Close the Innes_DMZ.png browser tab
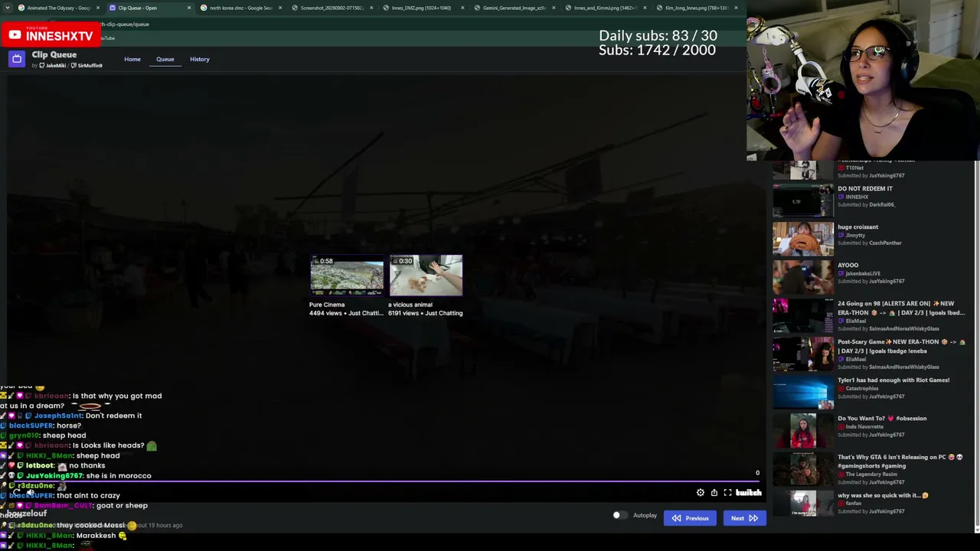The height and width of the screenshot is (551, 980). coord(462,8)
